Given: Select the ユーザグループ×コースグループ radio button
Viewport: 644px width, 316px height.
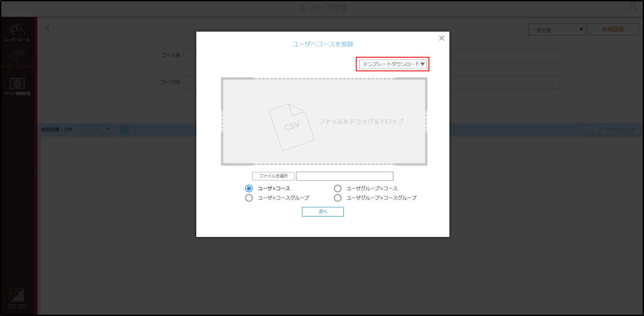Looking at the screenshot, I should point(338,198).
